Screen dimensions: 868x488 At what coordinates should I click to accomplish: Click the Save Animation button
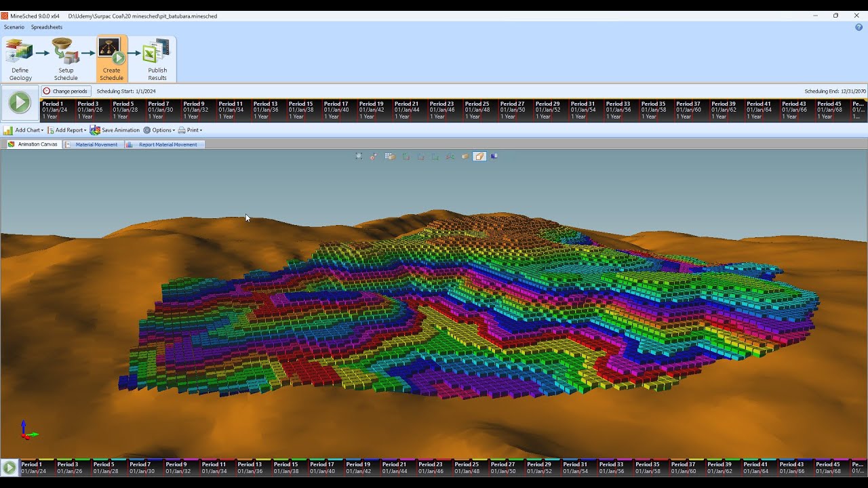[x=115, y=130]
